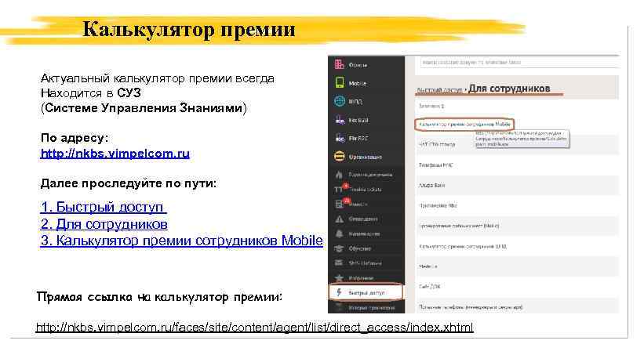Open the graduation cap Обучение icon
This screenshot has width=644, height=362.
[339, 248]
